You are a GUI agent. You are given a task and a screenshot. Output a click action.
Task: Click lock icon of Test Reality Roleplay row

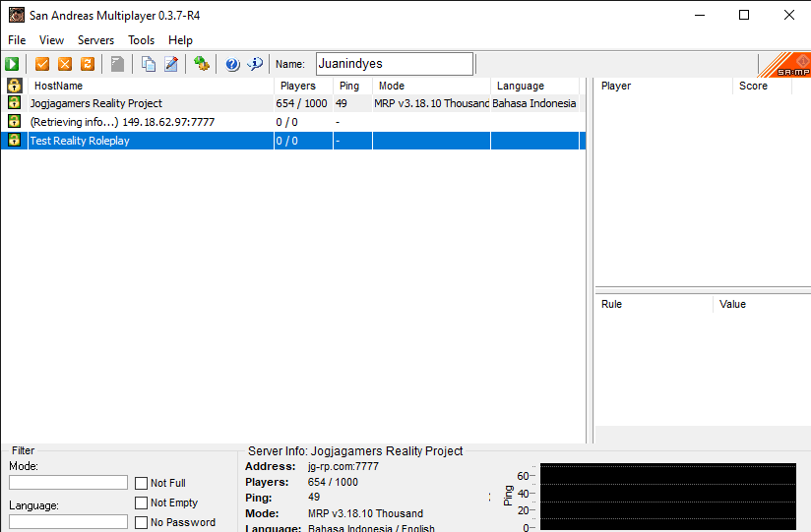point(14,140)
